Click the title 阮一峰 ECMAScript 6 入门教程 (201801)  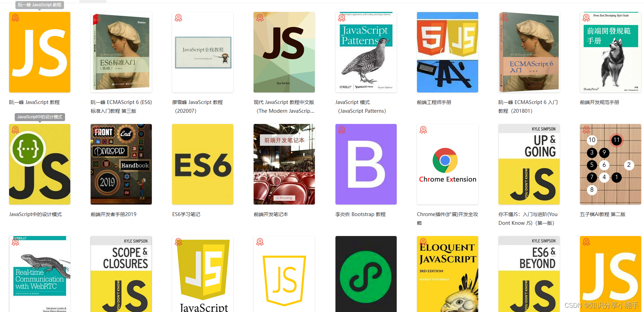528,106
